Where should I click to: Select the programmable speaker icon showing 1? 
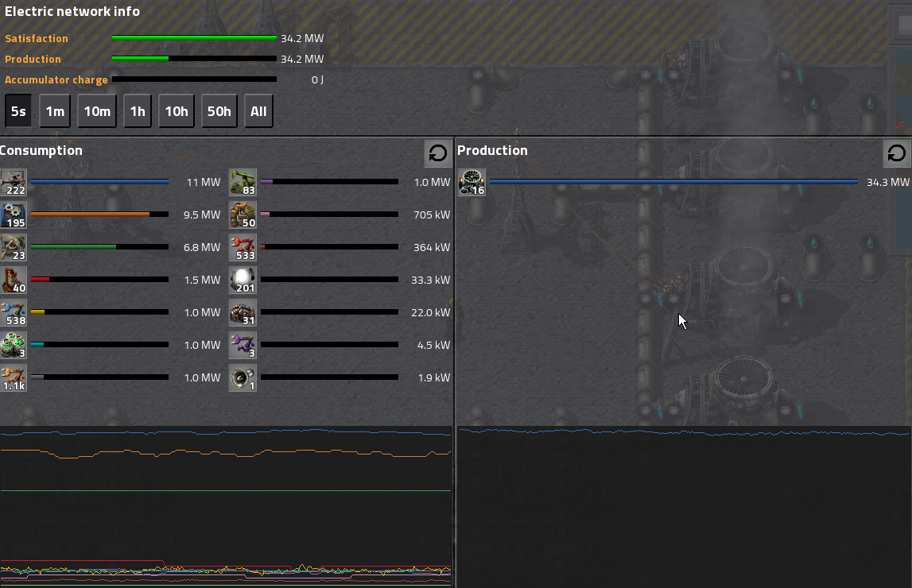coord(243,377)
